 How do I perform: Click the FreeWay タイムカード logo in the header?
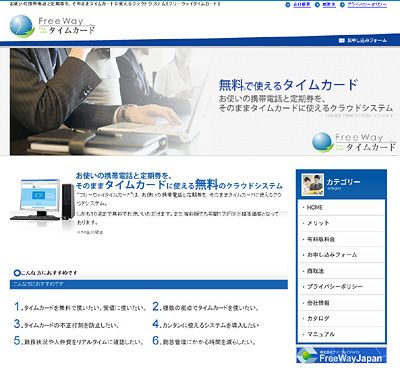pyautogui.click(x=52, y=26)
